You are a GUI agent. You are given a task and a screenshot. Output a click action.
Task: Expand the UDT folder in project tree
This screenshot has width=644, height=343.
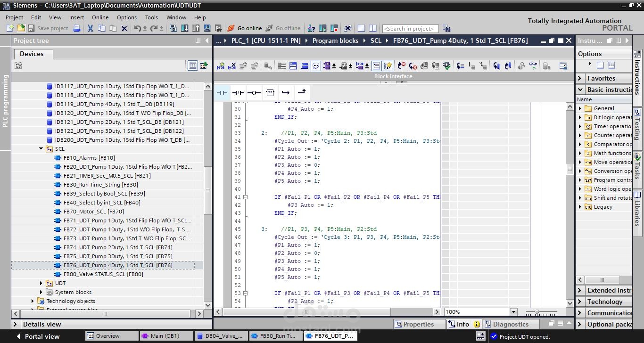pyautogui.click(x=41, y=283)
